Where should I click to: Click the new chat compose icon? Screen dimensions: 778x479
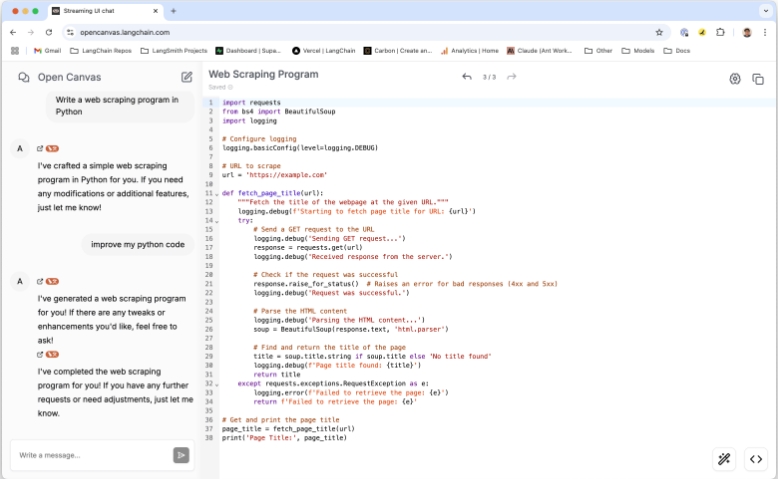[x=187, y=77]
